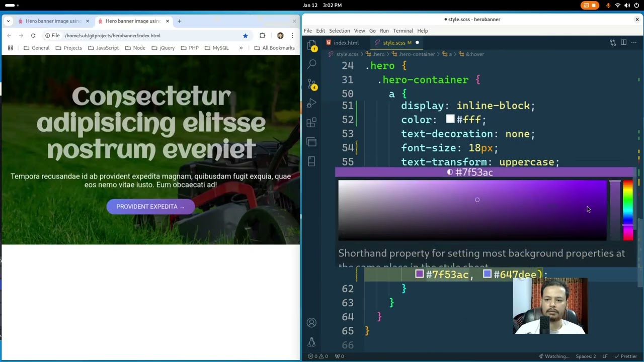Click the #647dee color swatch in the code
Image resolution: width=644 pixels, height=362 pixels.
(488, 274)
